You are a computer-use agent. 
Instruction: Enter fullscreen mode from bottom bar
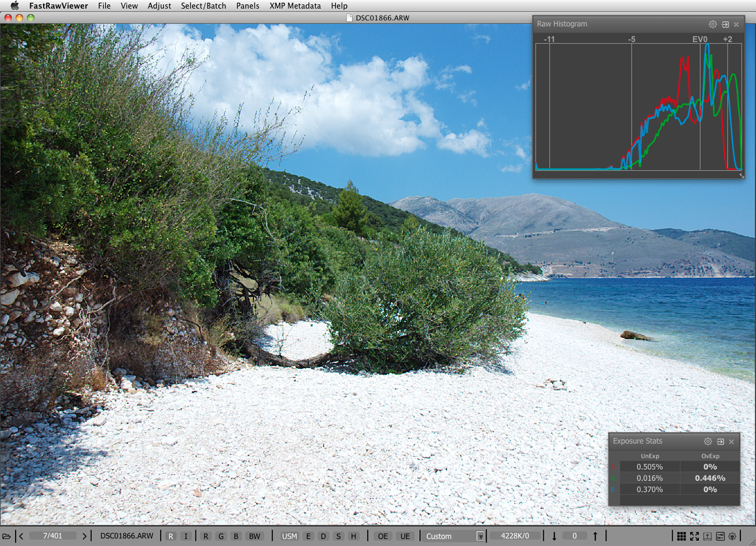[x=694, y=536]
